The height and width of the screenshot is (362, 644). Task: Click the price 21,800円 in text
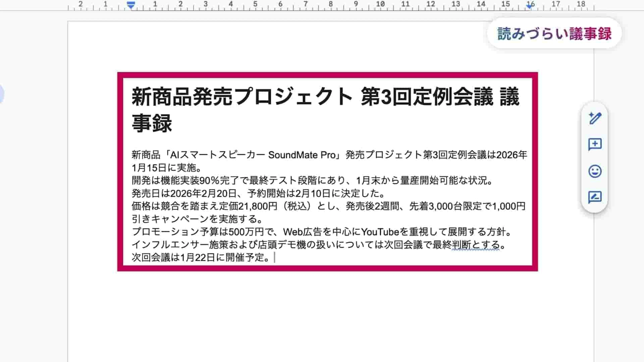258,206
